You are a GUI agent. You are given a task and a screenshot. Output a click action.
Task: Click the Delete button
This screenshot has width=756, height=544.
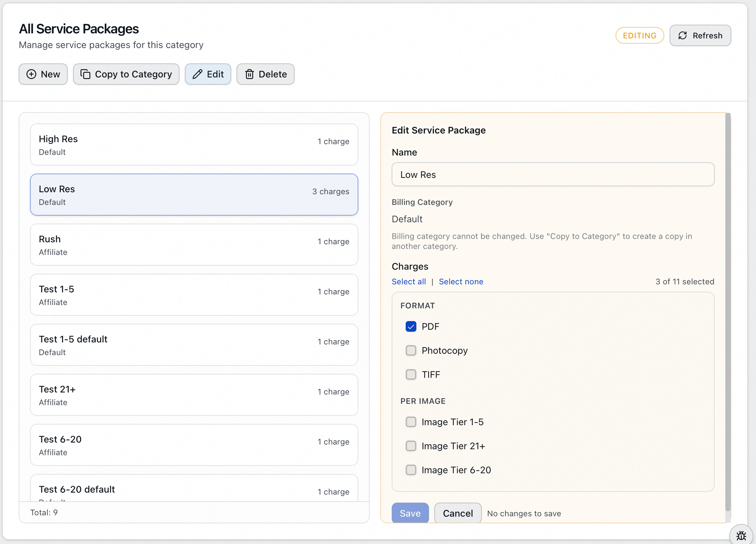point(266,74)
